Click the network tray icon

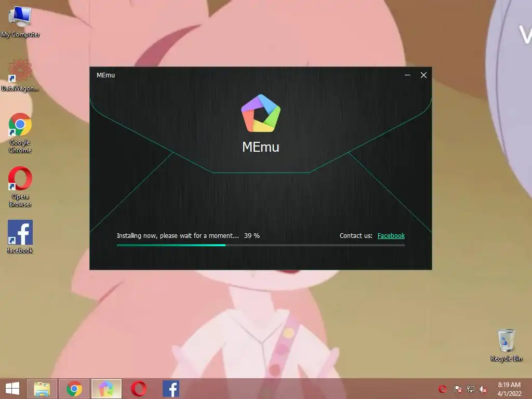[x=471, y=389]
